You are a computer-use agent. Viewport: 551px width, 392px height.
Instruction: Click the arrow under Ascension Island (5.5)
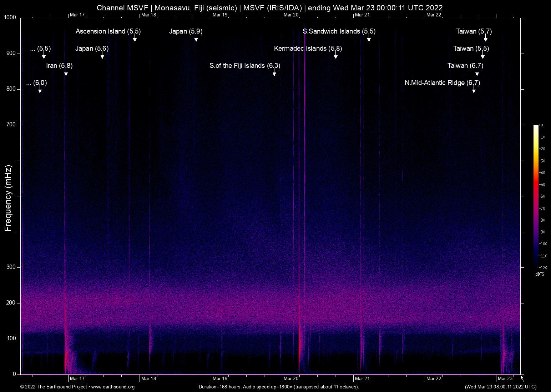pos(135,39)
